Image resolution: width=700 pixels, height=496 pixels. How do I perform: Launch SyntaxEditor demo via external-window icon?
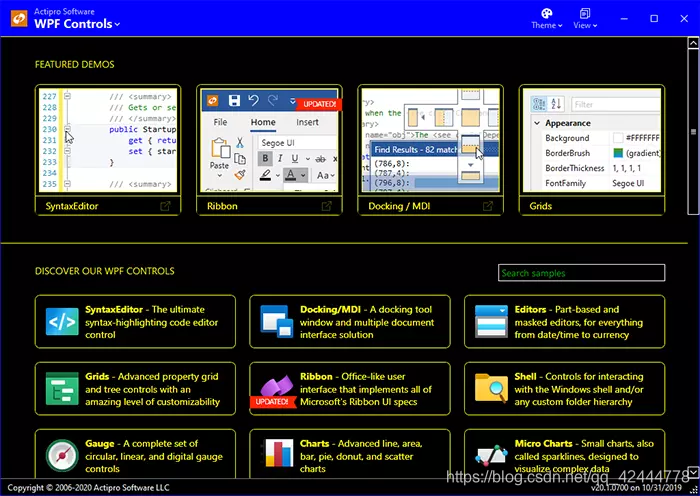(x=165, y=206)
